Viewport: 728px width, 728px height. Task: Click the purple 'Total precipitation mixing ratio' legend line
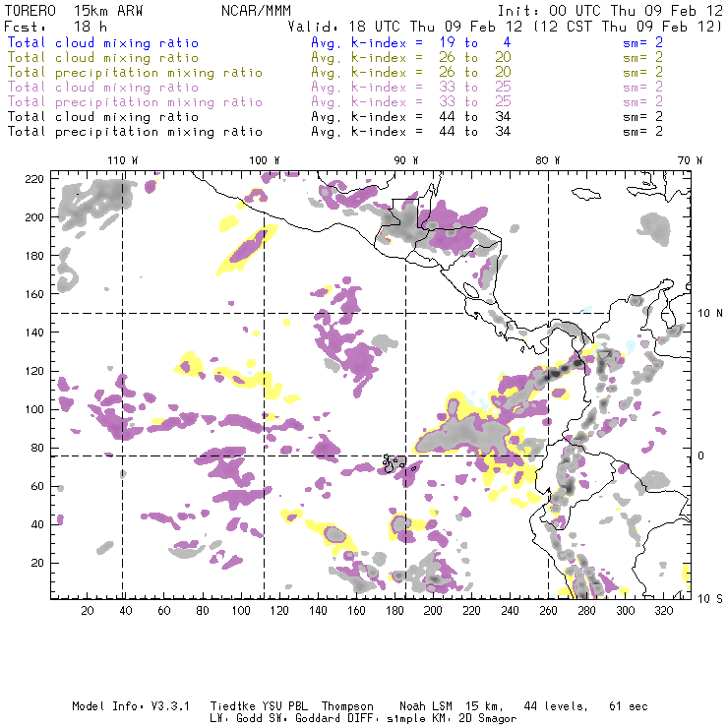click(135, 102)
